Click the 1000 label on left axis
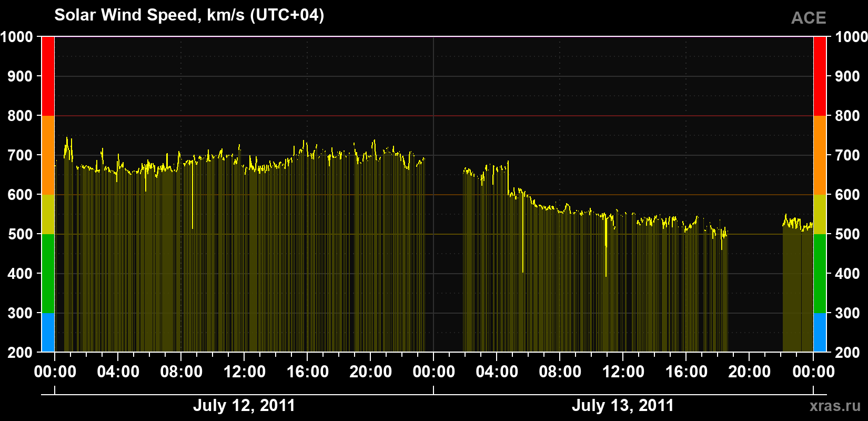The width and height of the screenshot is (868, 421). pyautogui.click(x=16, y=37)
